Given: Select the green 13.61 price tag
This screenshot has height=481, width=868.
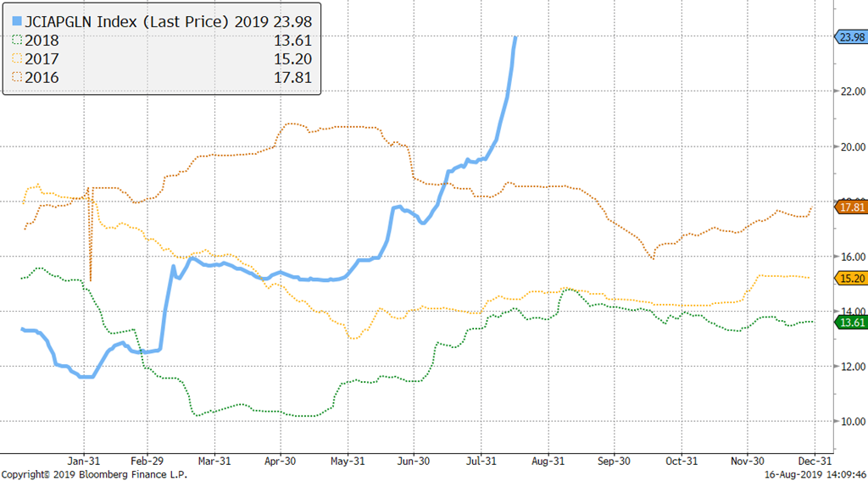Looking at the screenshot, I should click(x=849, y=322).
